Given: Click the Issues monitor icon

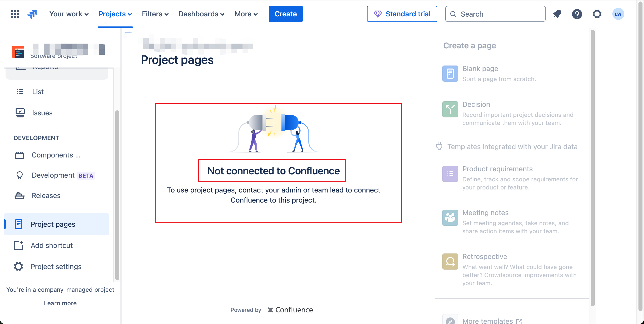Looking at the screenshot, I should point(20,113).
